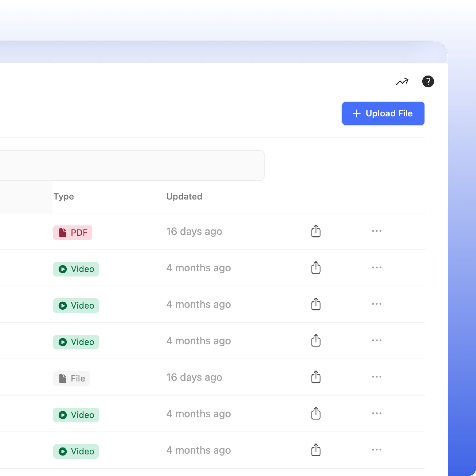Click the Upload File button
The height and width of the screenshot is (476, 476).
coord(383,113)
